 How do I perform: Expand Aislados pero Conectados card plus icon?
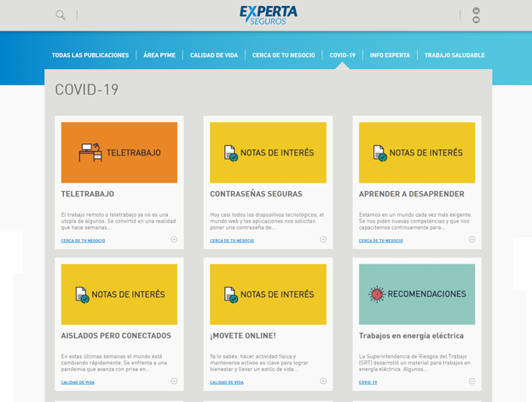click(x=174, y=381)
